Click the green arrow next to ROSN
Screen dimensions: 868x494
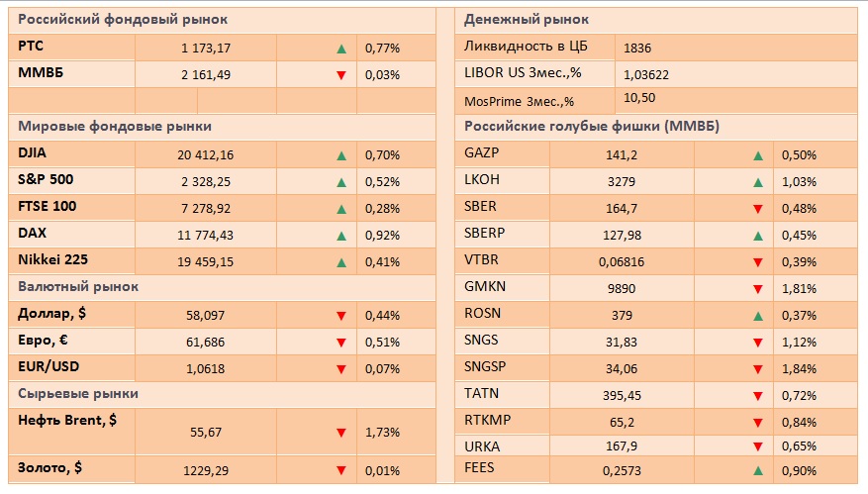pos(758,315)
